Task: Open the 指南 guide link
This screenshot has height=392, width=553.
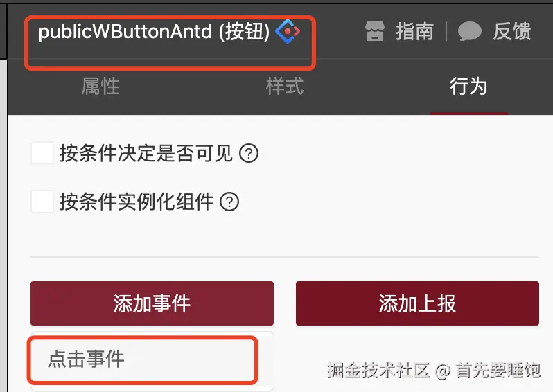Action: pos(414,31)
